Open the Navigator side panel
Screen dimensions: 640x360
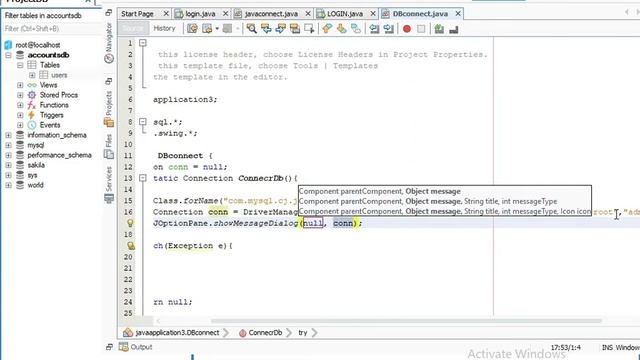coord(109,43)
